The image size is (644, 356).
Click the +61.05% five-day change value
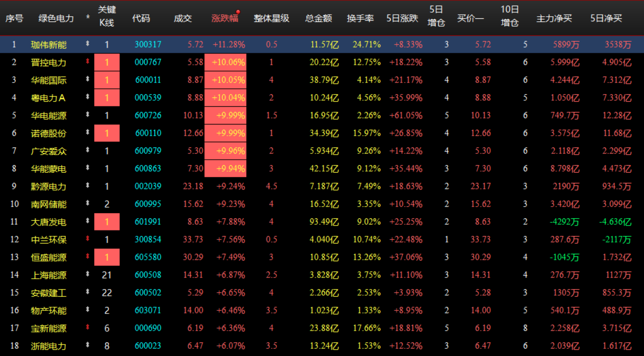pos(406,115)
